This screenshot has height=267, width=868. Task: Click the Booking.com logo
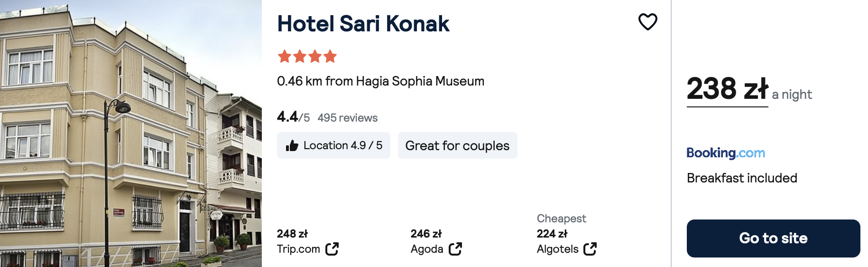coord(726,153)
